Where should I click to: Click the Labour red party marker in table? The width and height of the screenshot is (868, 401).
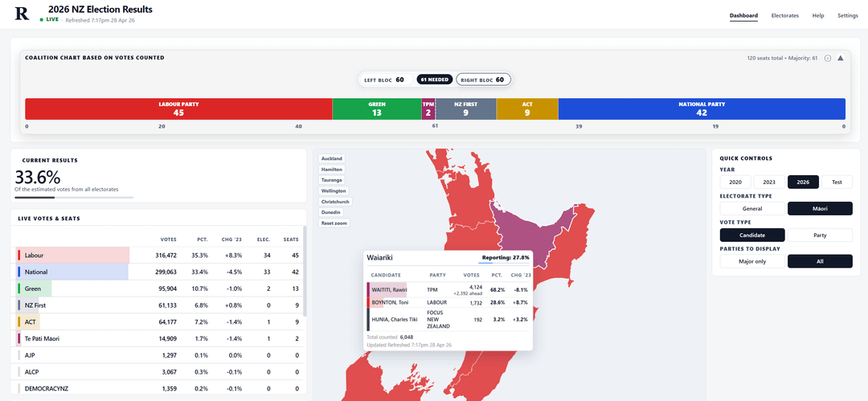click(18, 255)
